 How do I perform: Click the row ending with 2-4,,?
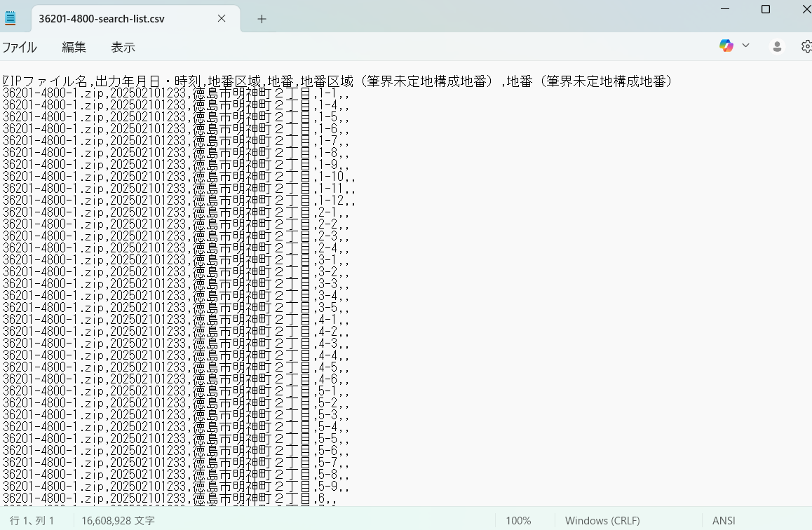pyautogui.click(x=176, y=248)
